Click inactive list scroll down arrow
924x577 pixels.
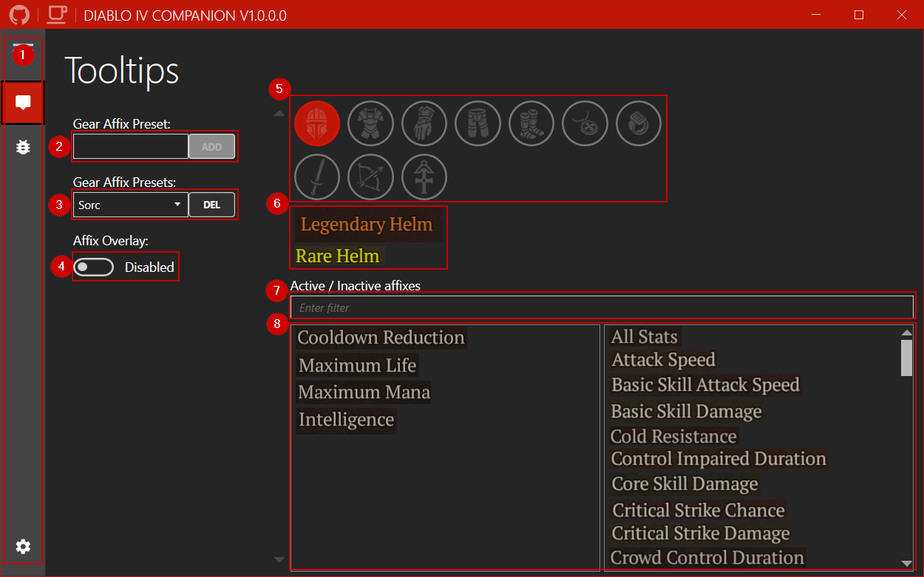pos(907,564)
